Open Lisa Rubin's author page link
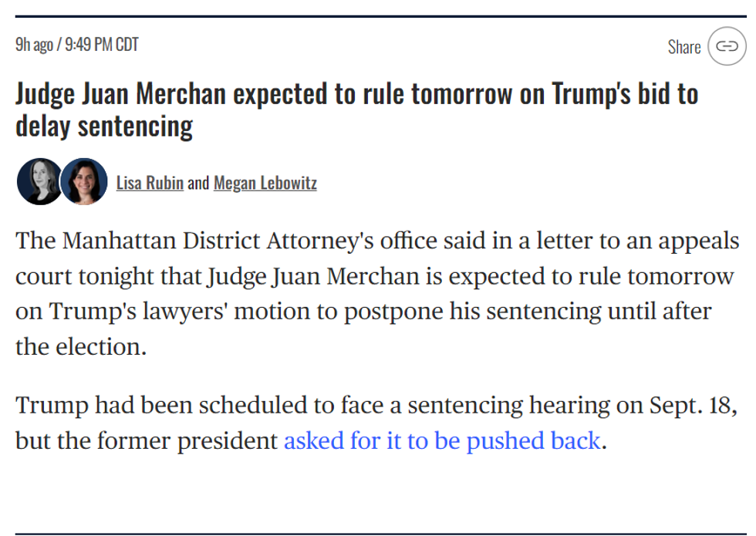Viewport: 756px width, 536px height. click(x=150, y=183)
